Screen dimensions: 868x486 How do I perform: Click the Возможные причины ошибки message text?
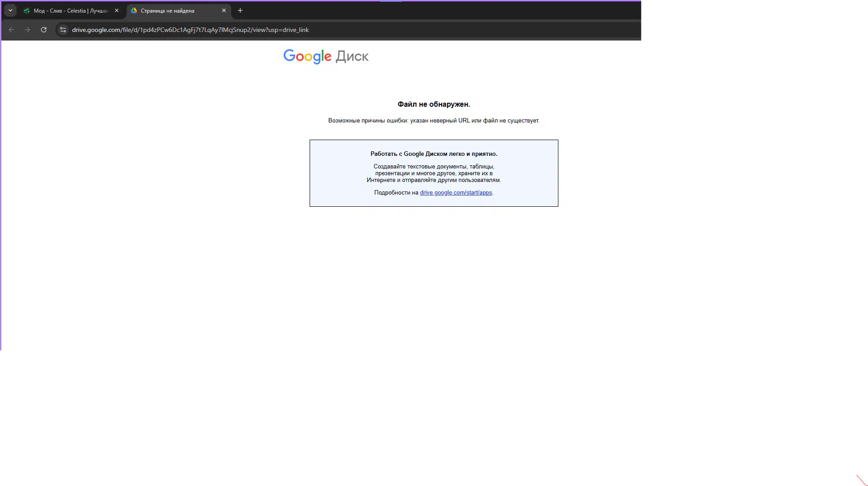click(434, 121)
